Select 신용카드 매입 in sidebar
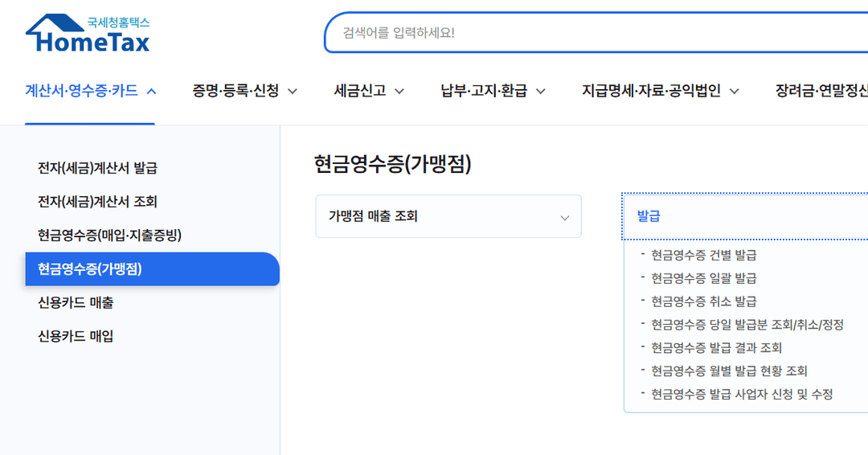868x455 pixels. (x=76, y=337)
